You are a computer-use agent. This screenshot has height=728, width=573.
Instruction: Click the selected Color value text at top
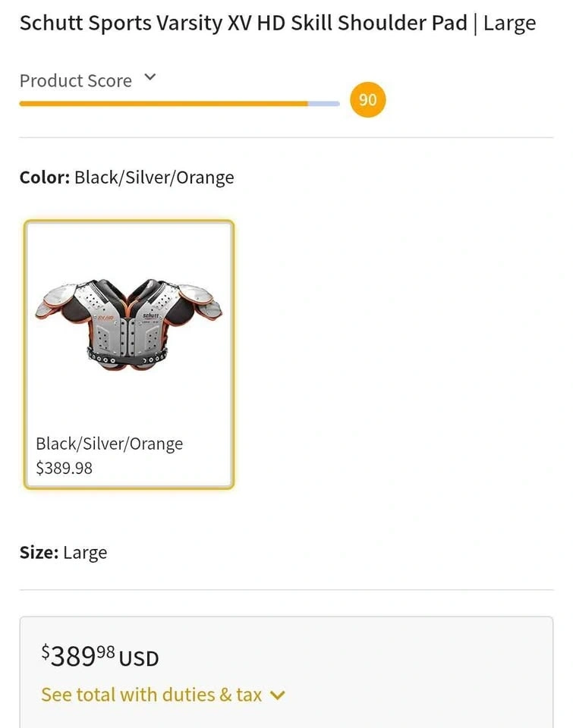[x=154, y=177]
